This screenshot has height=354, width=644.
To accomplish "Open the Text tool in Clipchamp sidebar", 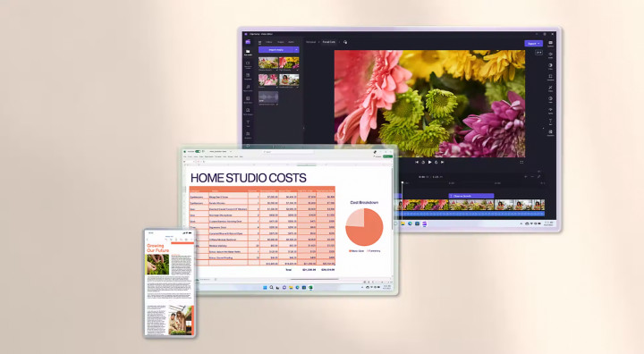I will 248,123.
